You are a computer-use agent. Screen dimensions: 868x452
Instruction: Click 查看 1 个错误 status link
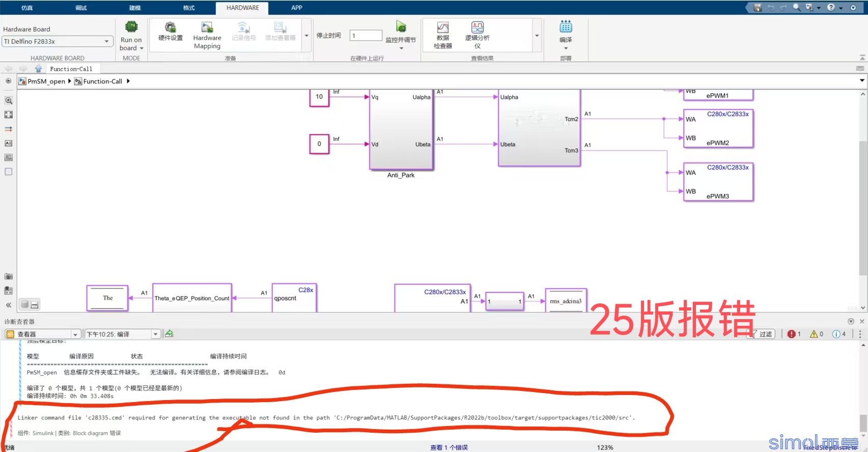pos(449,447)
